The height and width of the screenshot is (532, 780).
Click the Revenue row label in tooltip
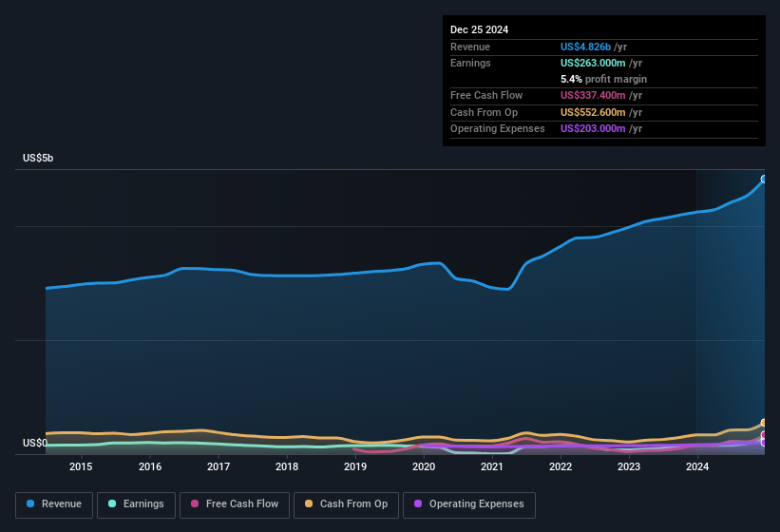pyautogui.click(x=470, y=47)
